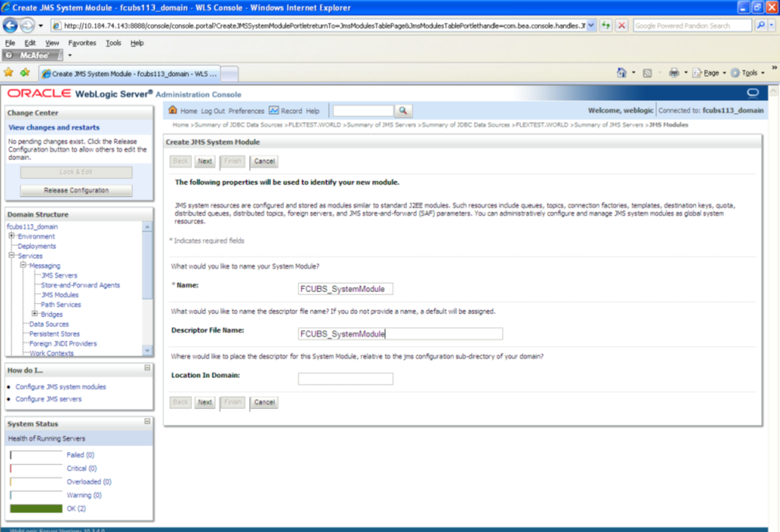Open the Edit menu
Screen dimensions: 780x532
click(x=30, y=42)
